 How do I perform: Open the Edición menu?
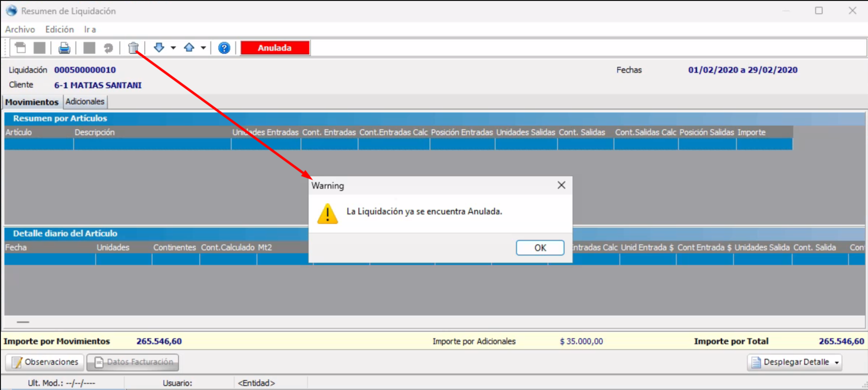(x=59, y=29)
